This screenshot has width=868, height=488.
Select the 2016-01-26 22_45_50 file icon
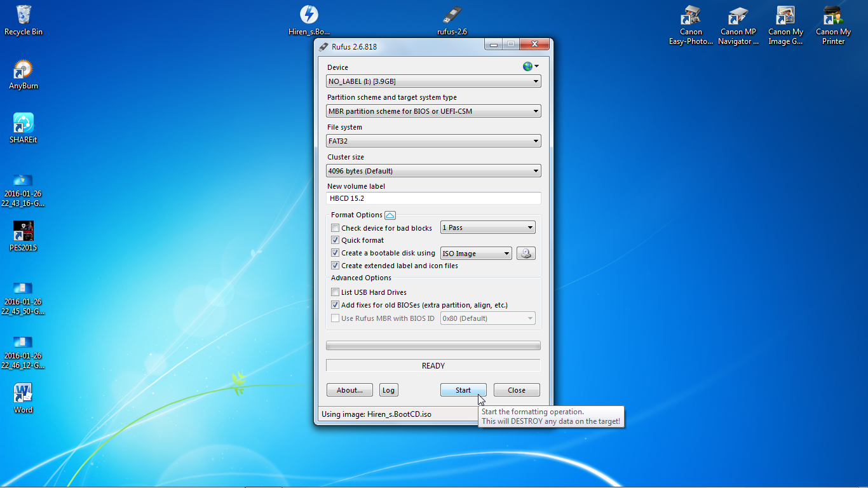[24, 297]
